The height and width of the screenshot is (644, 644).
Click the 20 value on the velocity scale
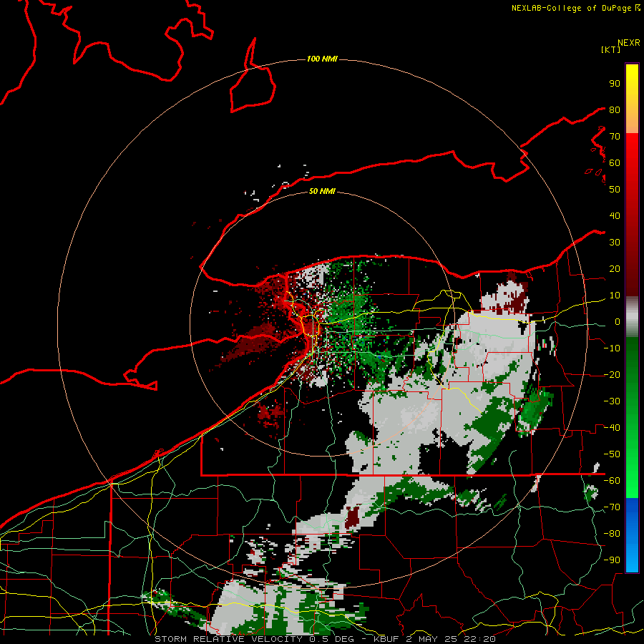point(615,268)
